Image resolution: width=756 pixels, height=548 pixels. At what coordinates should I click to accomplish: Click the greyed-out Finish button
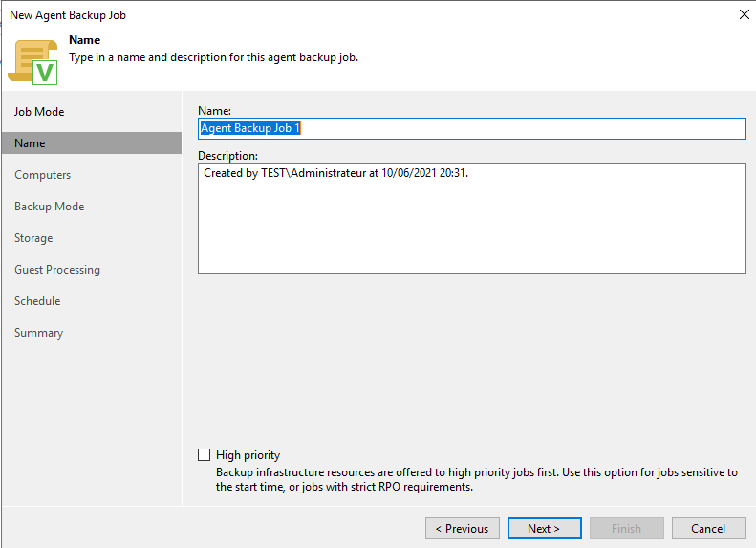(x=626, y=528)
